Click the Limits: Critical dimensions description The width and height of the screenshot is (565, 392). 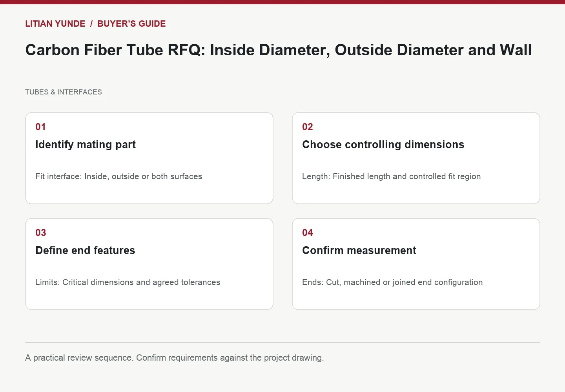pyautogui.click(x=128, y=282)
